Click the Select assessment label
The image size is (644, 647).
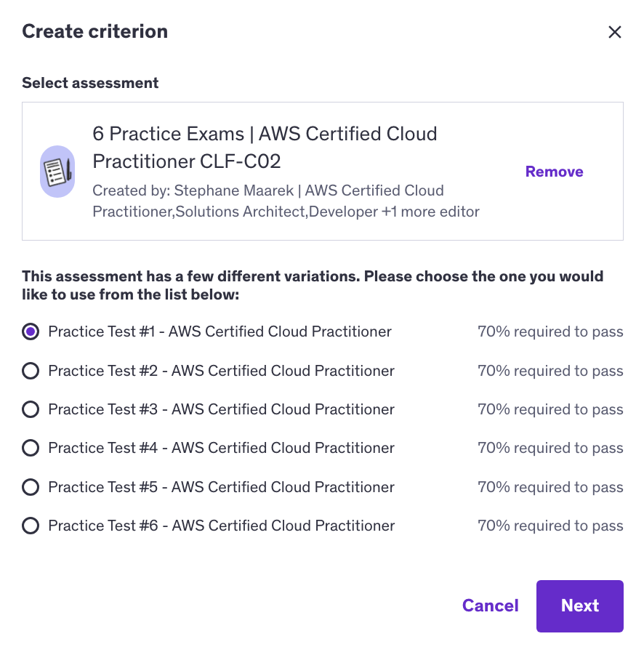tap(90, 83)
